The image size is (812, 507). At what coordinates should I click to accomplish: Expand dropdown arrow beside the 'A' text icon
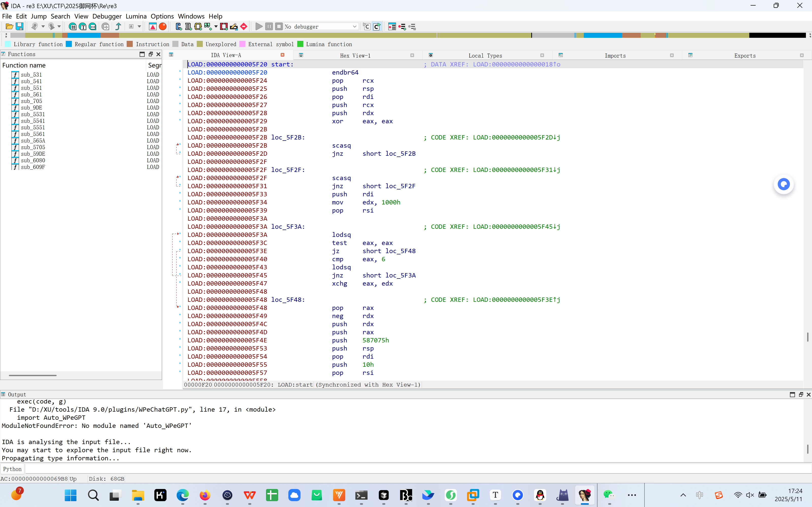click(x=139, y=26)
